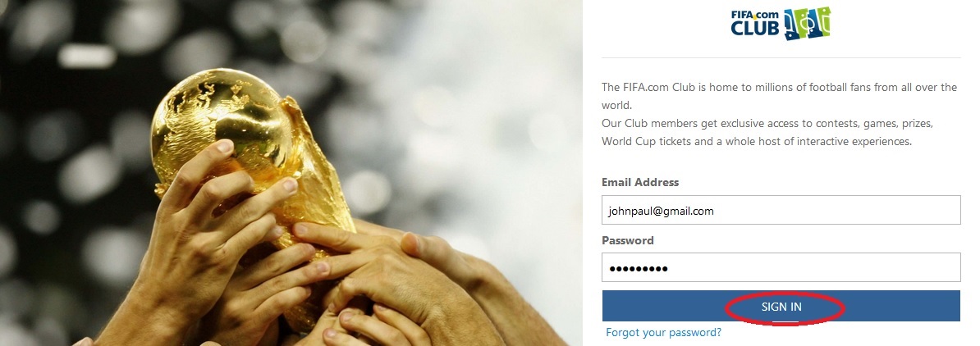The image size is (980, 346).
Task: Click the FIFA.com Club logo
Action: tap(781, 24)
